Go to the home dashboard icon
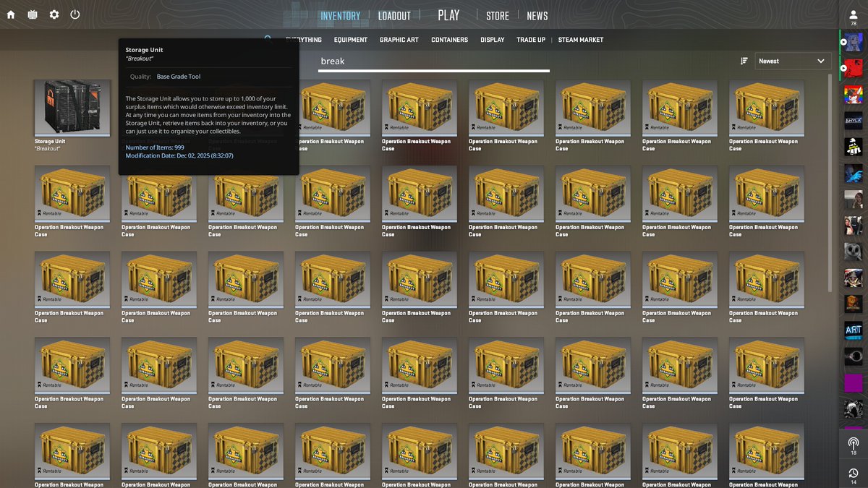 11,14
